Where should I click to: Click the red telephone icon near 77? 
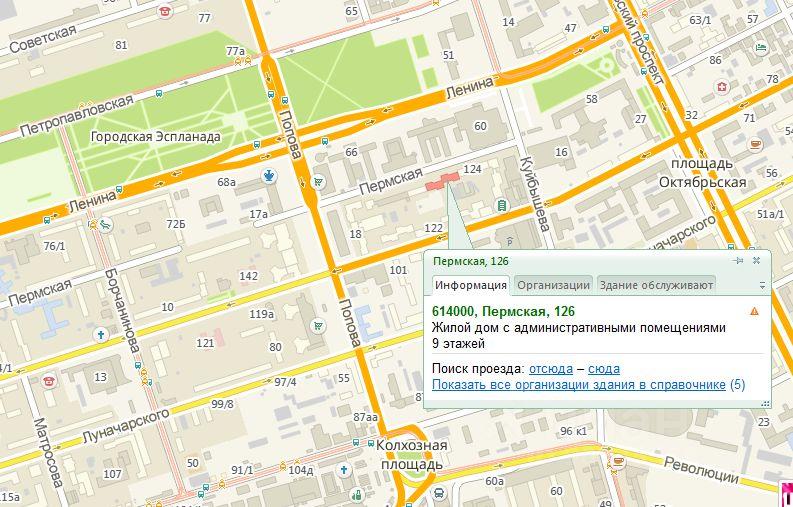[163, 11]
